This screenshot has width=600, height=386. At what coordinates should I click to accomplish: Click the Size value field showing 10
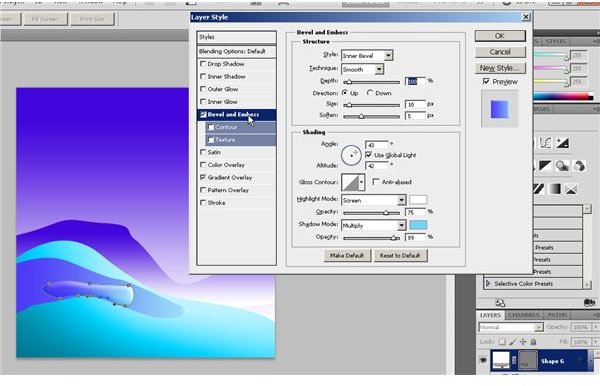click(415, 104)
